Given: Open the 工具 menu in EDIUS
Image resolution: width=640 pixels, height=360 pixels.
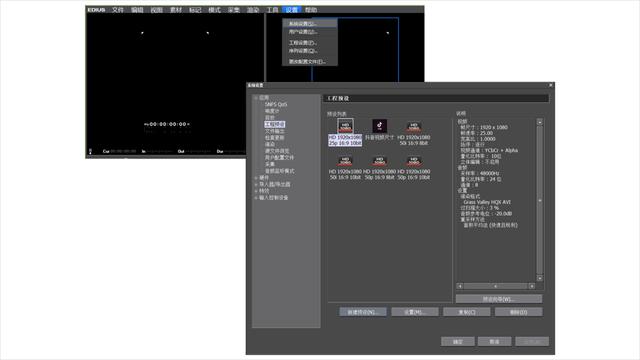Looking at the screenshot, I should coord(272,10).
